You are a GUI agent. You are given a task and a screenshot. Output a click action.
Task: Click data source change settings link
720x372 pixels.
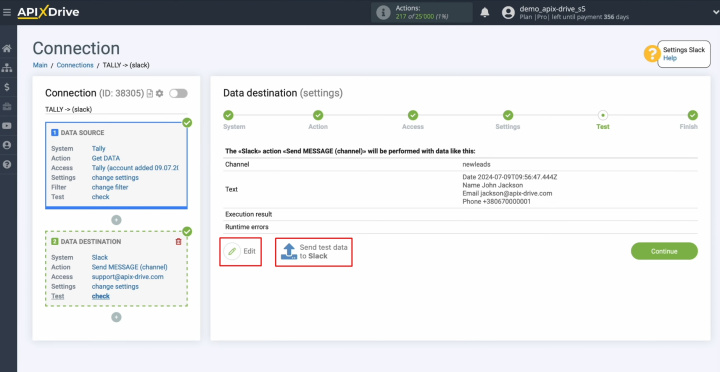[115, 177]
